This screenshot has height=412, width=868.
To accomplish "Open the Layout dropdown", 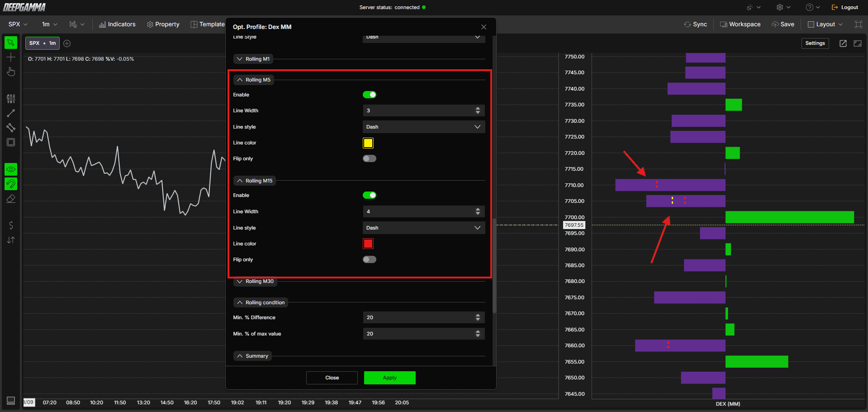I will coord(825,24).
